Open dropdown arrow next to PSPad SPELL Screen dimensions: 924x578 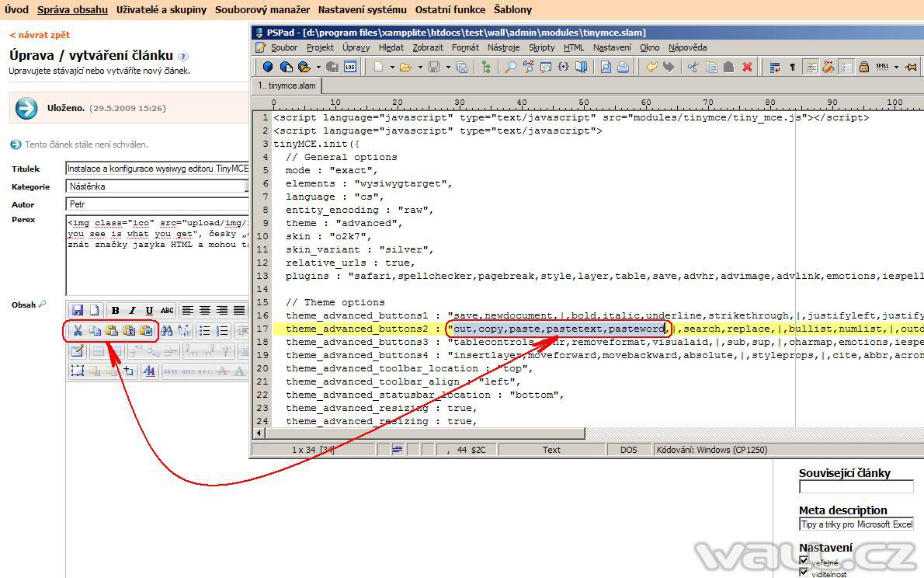click(x=896, y=67)
